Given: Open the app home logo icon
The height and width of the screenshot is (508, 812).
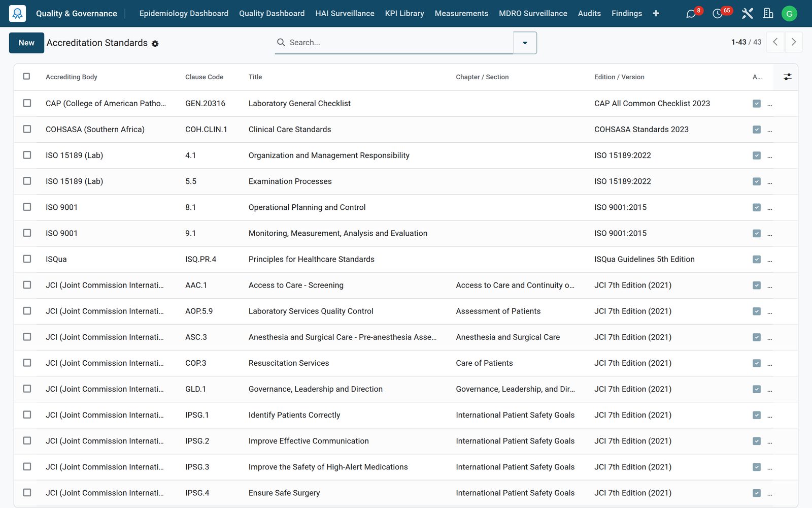Looking at the screenshot, I should [17, 13].
